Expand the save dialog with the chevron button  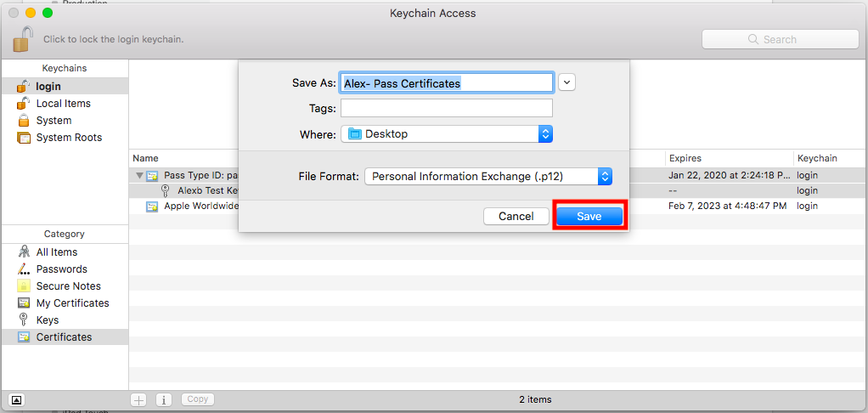(x=567, y=82)
